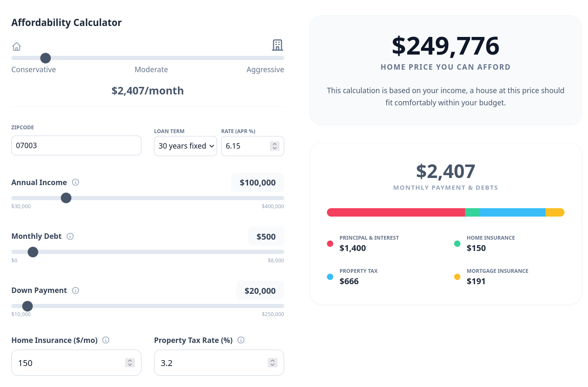Click the Home Insurance info icon

coord(106,340)
